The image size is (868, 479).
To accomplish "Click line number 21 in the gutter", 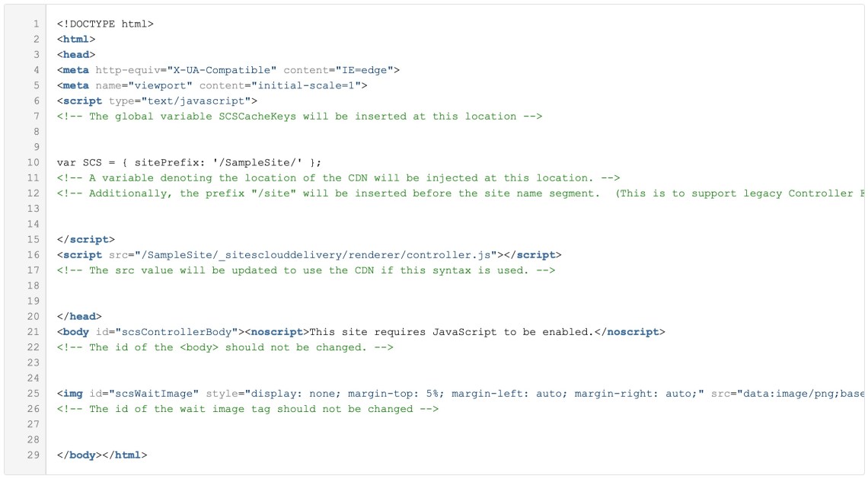I will click(x=34, y=332).
